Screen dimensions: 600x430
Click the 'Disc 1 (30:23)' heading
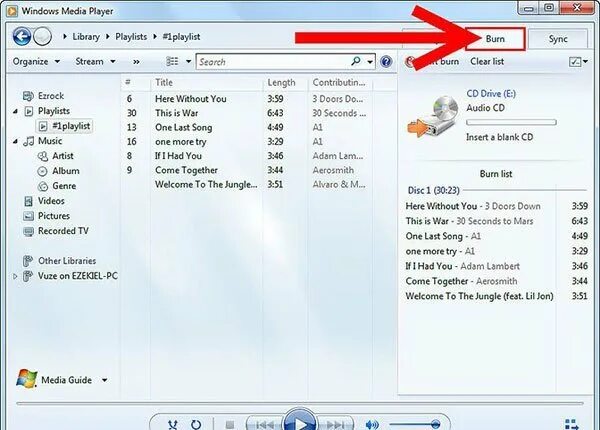[434, 190]
